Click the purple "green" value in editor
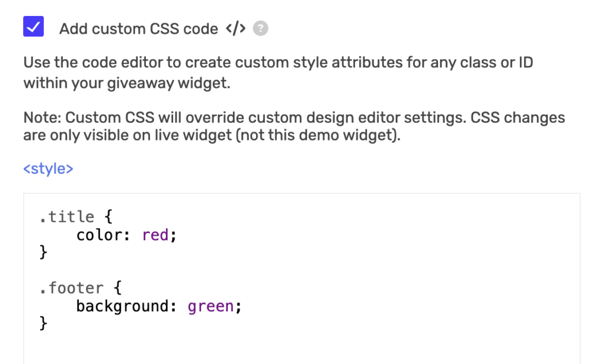The height and width of the screenshot is (364, 607). coord(211,306)
